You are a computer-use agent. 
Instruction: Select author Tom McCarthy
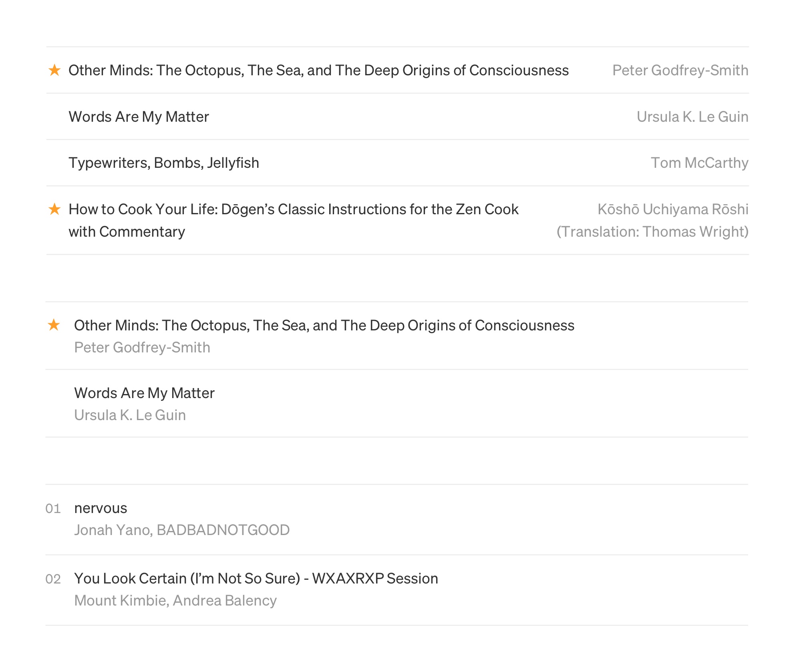click(699, 163)
